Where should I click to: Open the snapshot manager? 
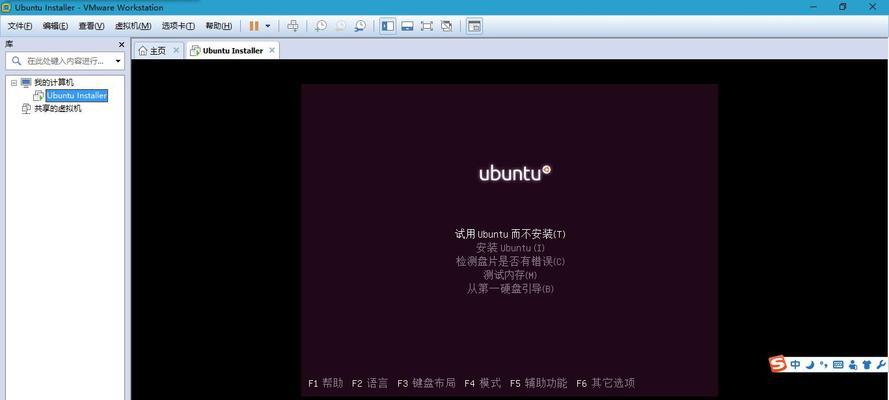click(x=360, y=26)
